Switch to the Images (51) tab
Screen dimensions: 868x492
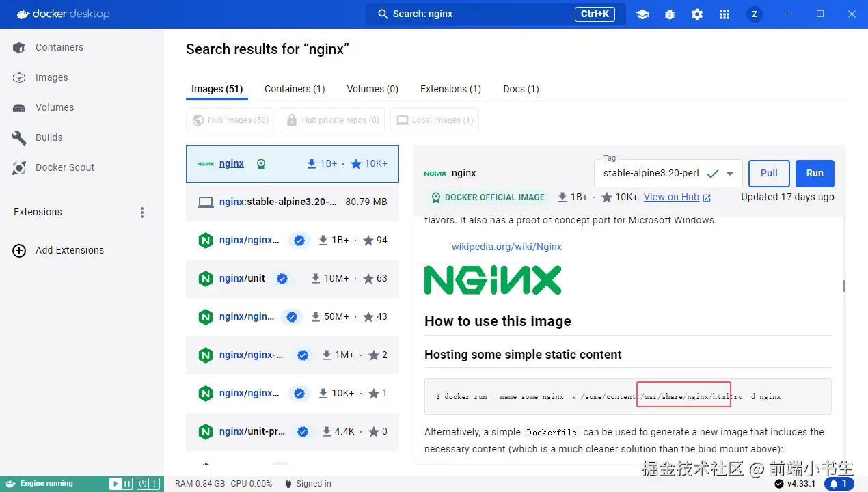point(217,89)
